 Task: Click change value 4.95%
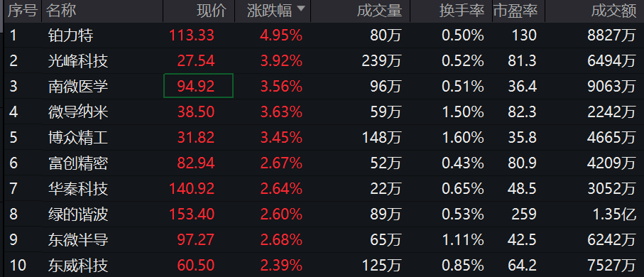281,36
